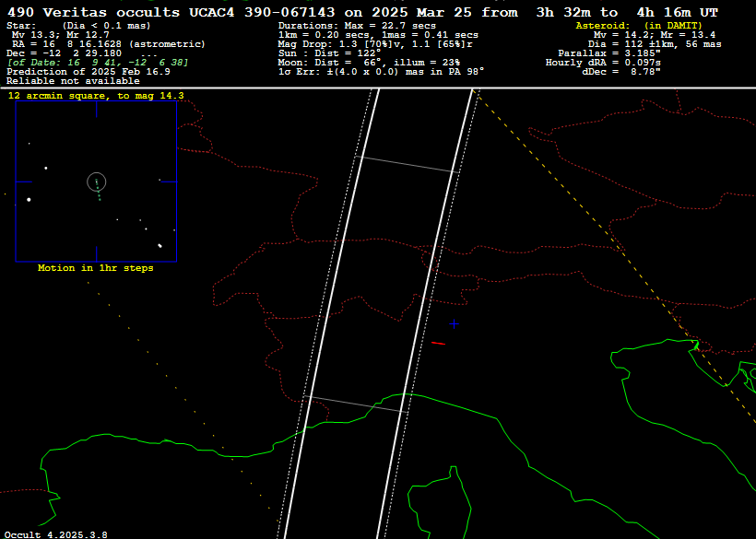
Task: Click the "dDec = 8.78" value
Action: point(621,72)
